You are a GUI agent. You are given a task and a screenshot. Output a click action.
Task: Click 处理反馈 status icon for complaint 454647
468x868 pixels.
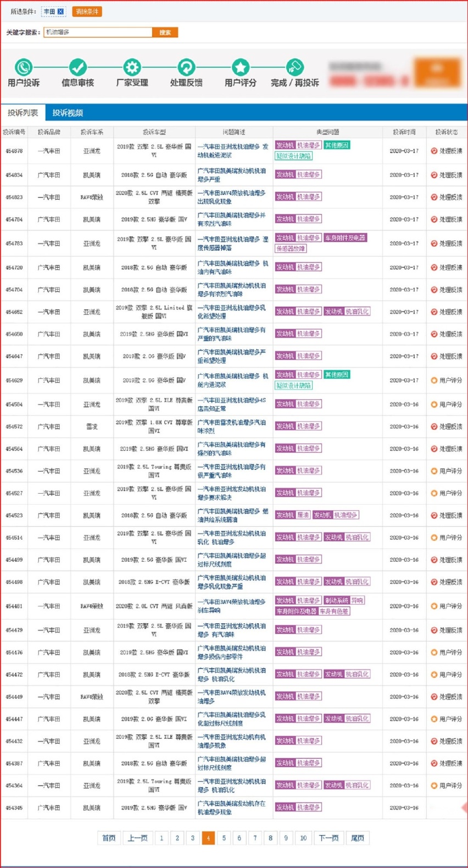click(x=434, y=356)
